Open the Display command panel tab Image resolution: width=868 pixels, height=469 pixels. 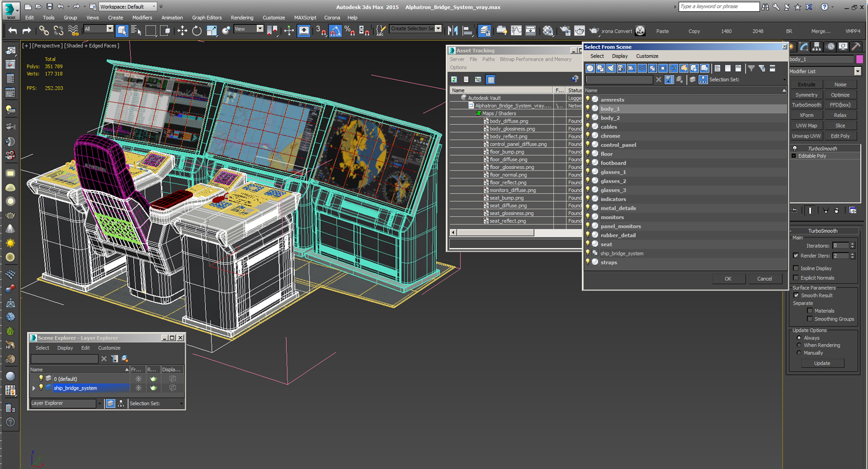[x=843, y=46]
